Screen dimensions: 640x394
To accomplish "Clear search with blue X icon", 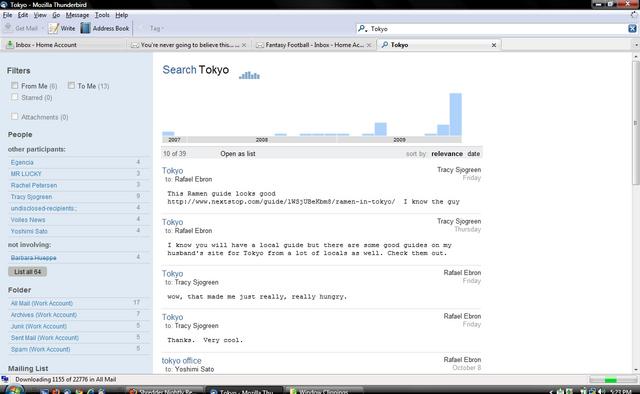I will (632, 29).
